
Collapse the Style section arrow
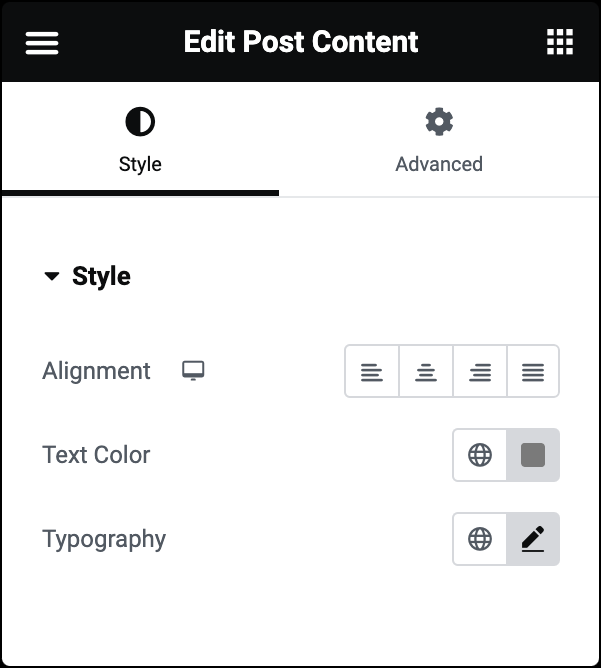pos(52,276)
